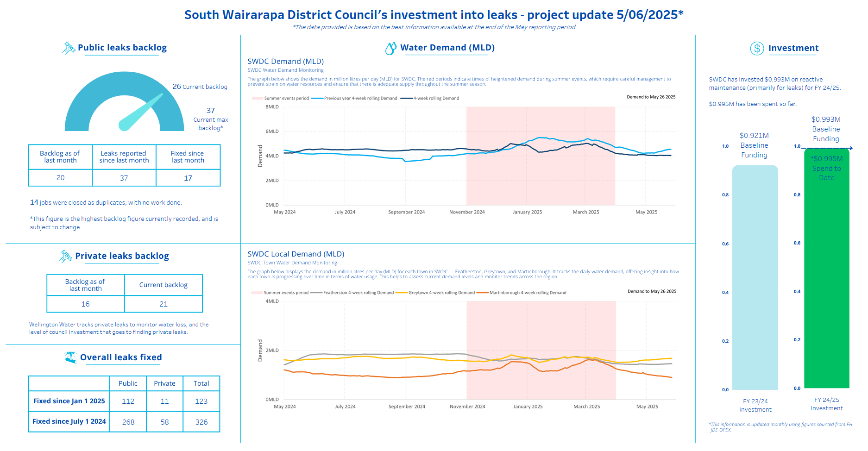Image resolution: width=868 pixels, height=451 pixels.
Task: Click the light blue FY 23/24 Investment bar
Action: click(755, 278)
